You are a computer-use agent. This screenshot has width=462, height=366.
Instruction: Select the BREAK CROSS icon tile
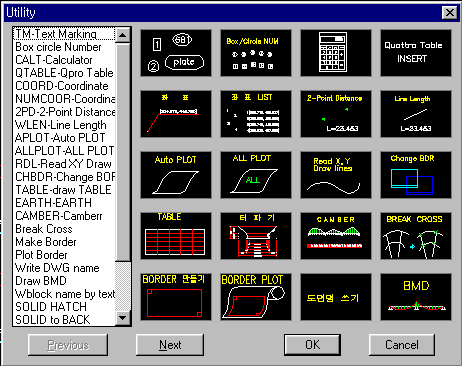pos(416,236)
